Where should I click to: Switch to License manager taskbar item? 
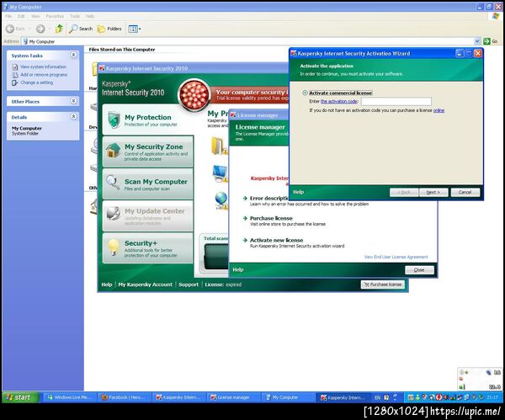pos(233,397)
